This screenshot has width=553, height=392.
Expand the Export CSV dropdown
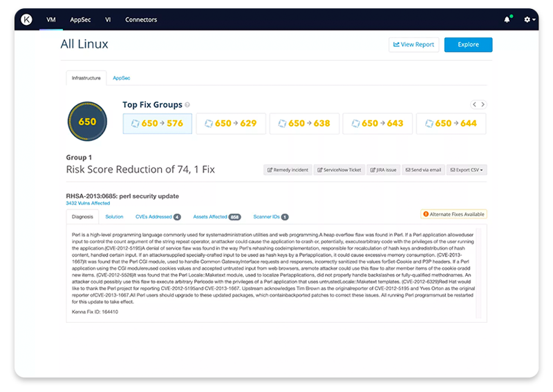(467, 169)
